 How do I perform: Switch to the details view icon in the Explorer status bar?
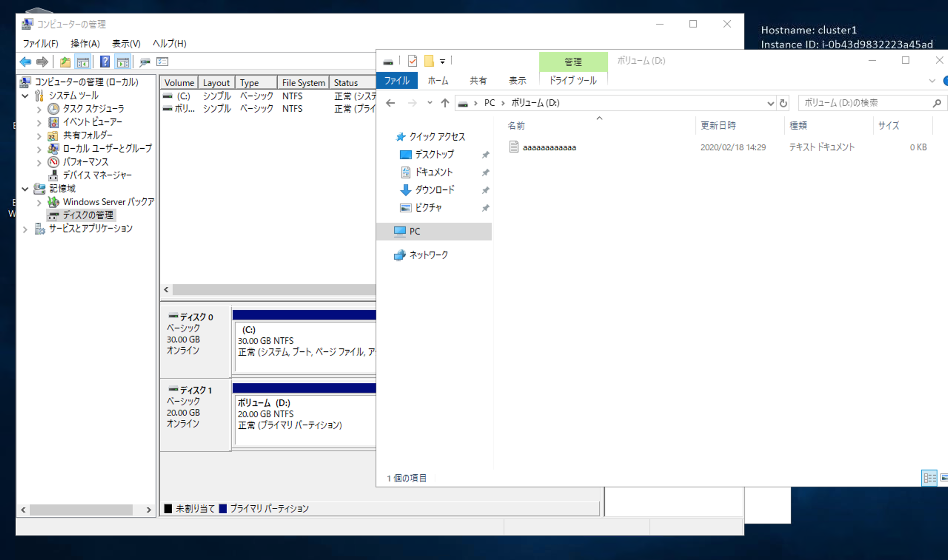929,479
